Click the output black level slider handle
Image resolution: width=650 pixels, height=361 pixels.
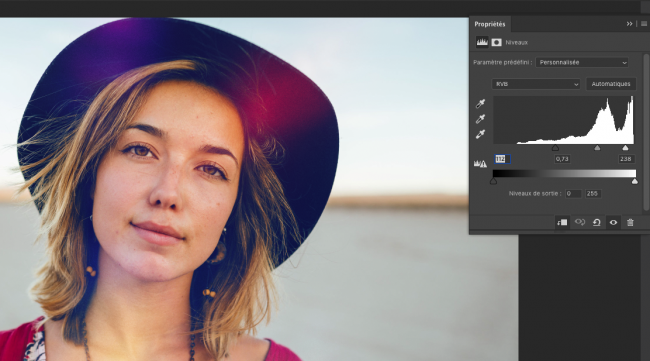point(493,181)
